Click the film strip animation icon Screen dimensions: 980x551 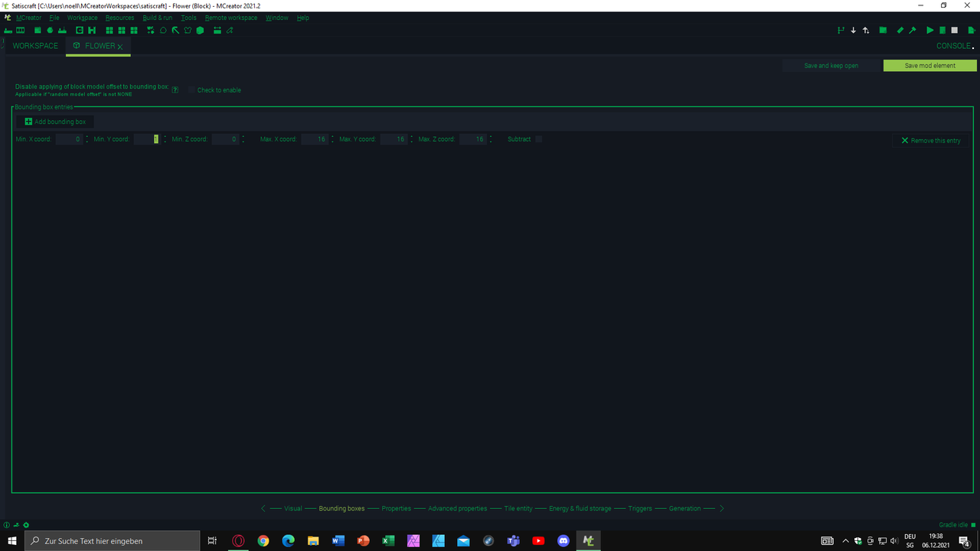(x=20, y=31)
